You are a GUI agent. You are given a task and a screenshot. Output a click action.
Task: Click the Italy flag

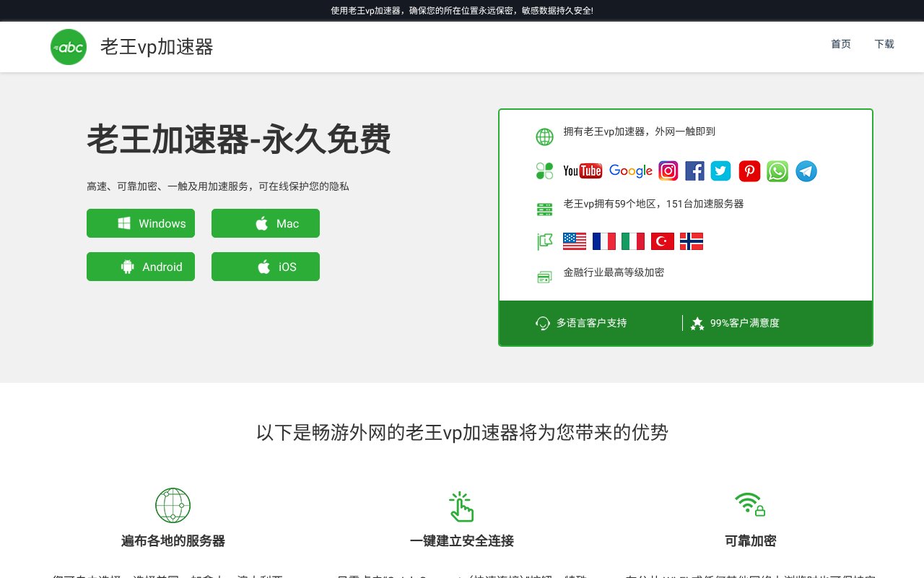pos(633,241)
